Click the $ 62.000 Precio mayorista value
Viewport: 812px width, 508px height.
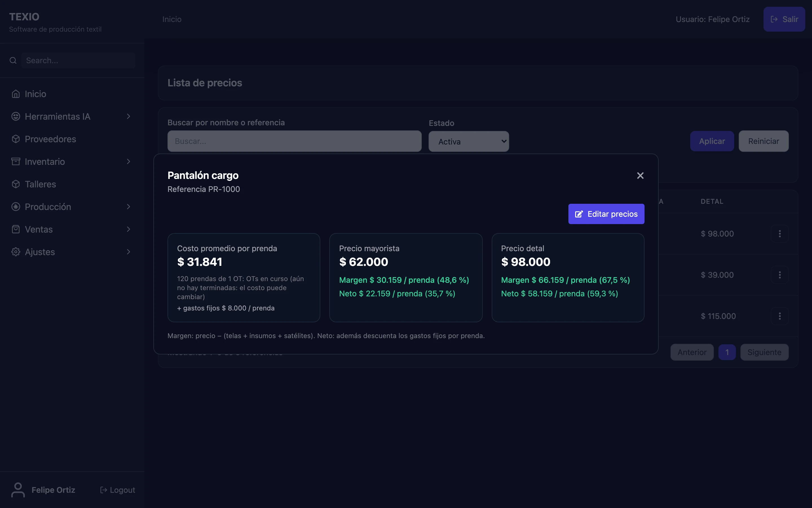click(363, 262)
